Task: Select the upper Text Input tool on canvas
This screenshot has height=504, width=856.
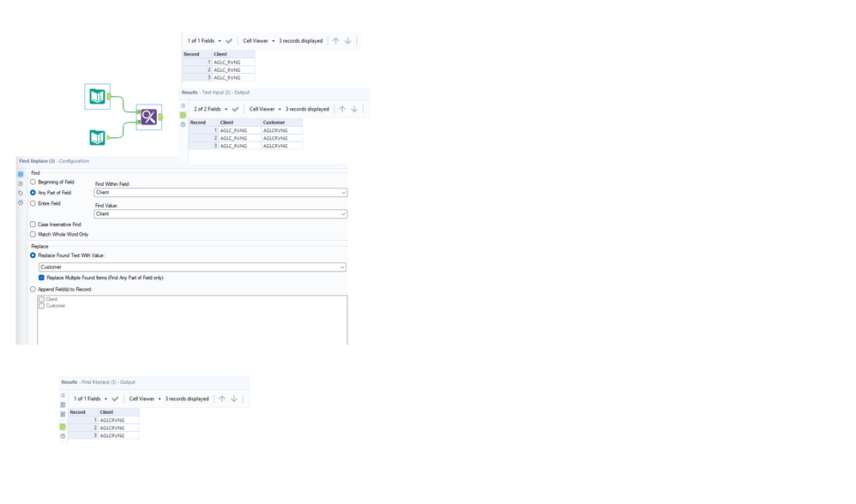Action: pyautogui.click(x=97, y=97)
